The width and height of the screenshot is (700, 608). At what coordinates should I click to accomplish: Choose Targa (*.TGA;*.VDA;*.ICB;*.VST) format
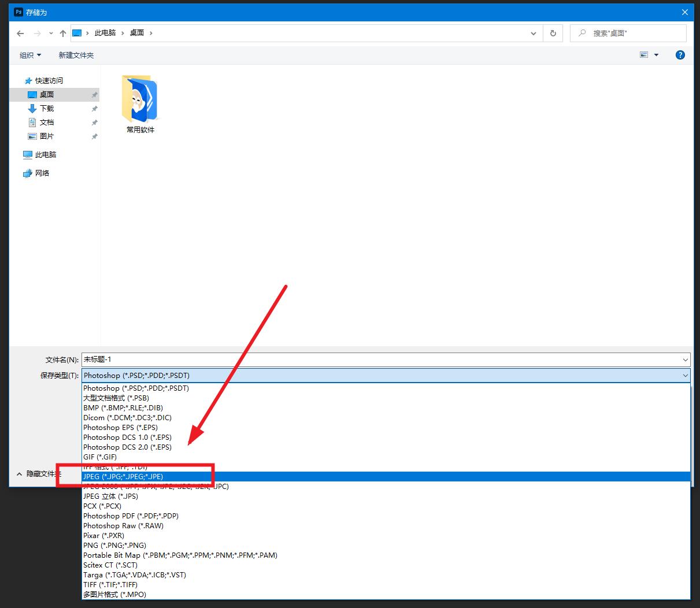pos(386,575)
